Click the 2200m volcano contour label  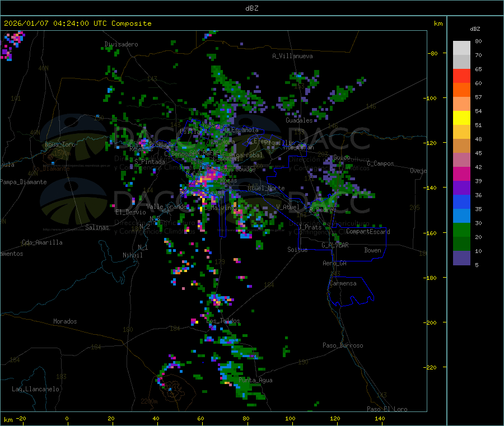click(x=149, y=401)
